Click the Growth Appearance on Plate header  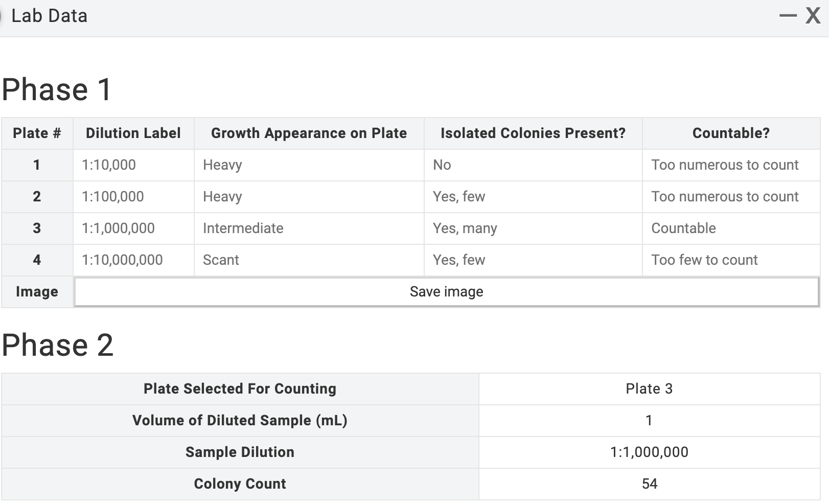coord(308,133)
